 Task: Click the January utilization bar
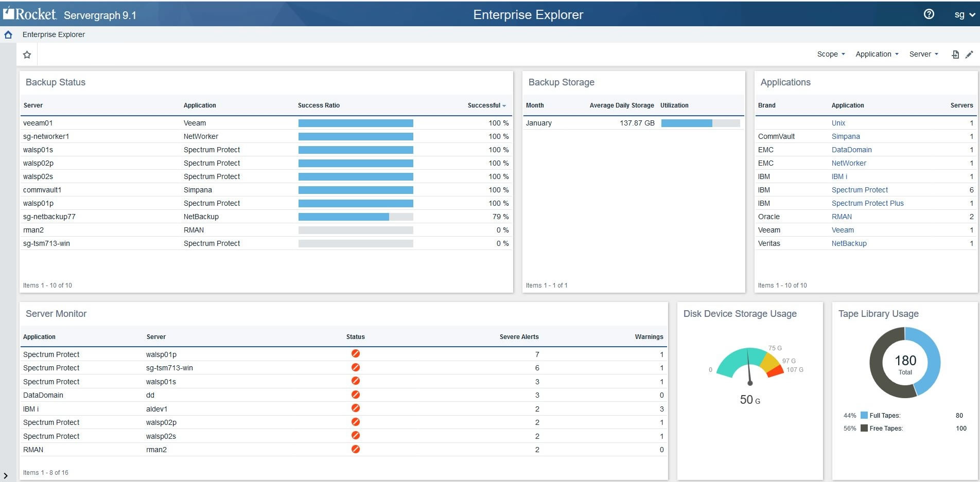pyautogui.click(x=701, y=123)
